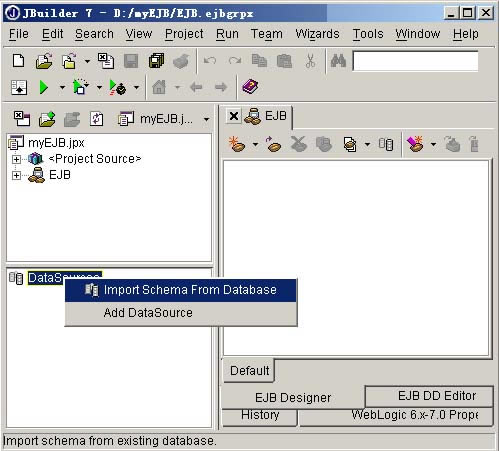
Task: Open the Optimize dropdown arrow
Action: coord(136,88)
